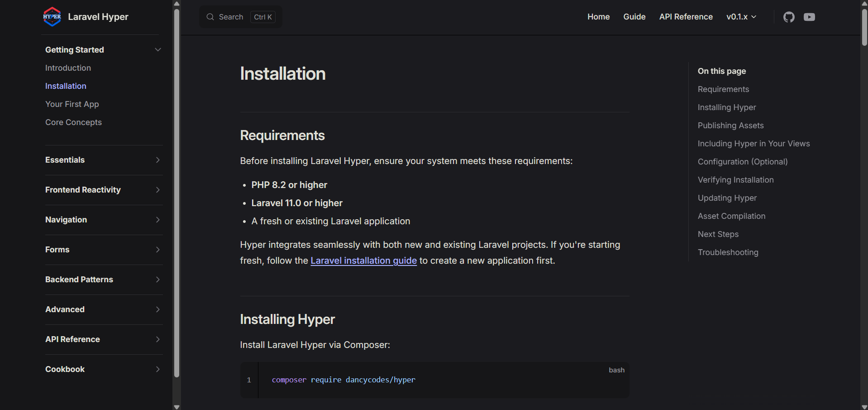Click the sidebar scrollbar down arrow
This screenshot has width=868, height=410.
[x=176, y=406]
